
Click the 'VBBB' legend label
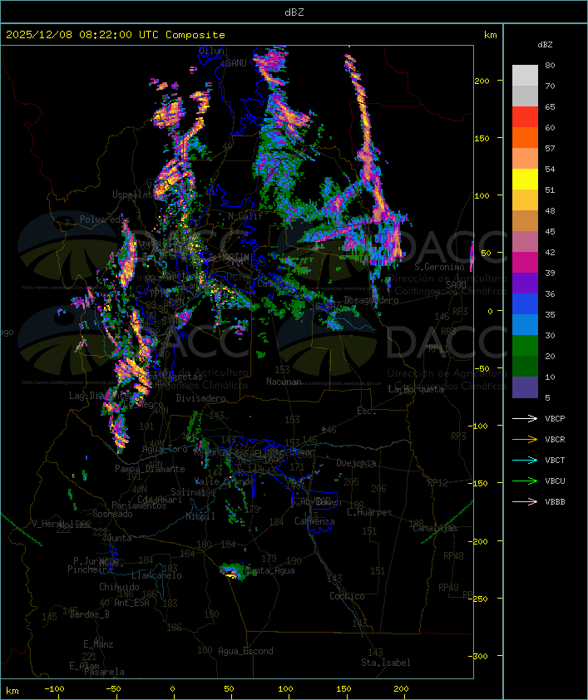pos(555,502)
